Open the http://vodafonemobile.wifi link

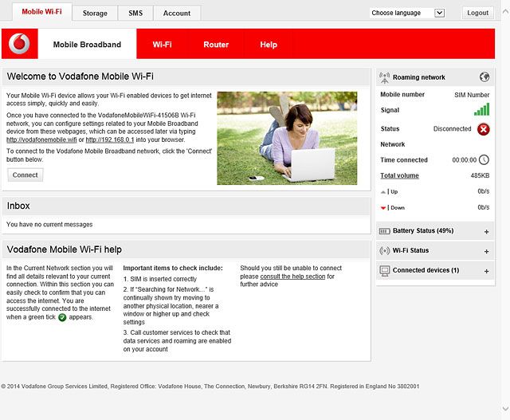[41, 140]
